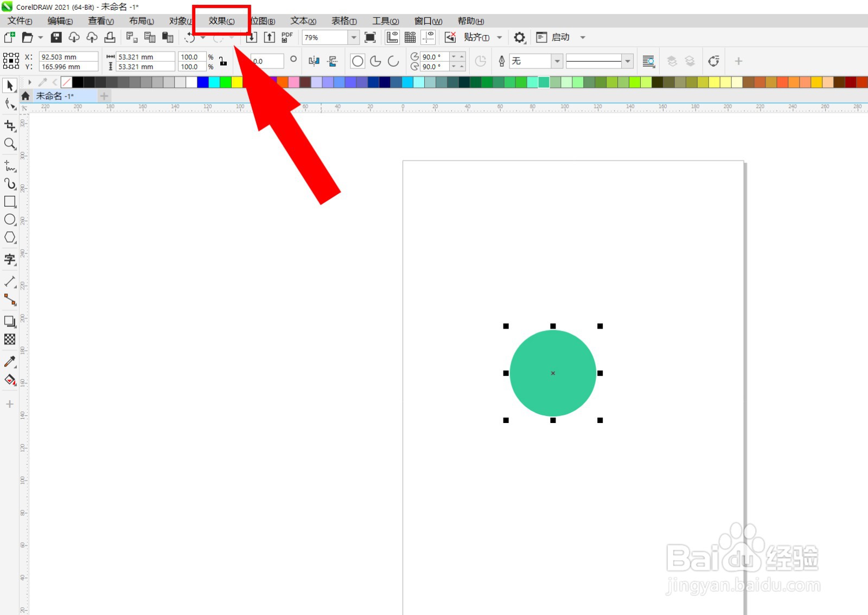Image resolution: width=868 pixels, height=615 pixels.
Task: Click the Publish to PDF icon
Action: point(287,37)
